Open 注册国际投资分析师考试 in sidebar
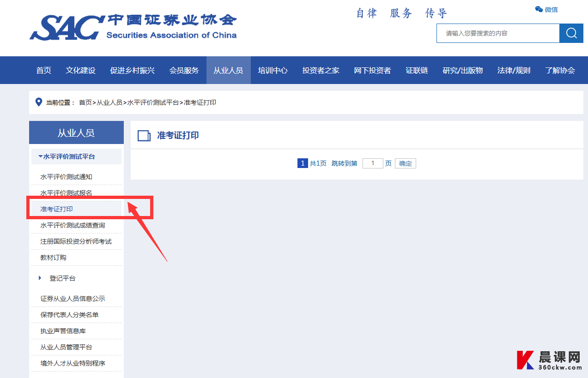 [x=76, y=241]
